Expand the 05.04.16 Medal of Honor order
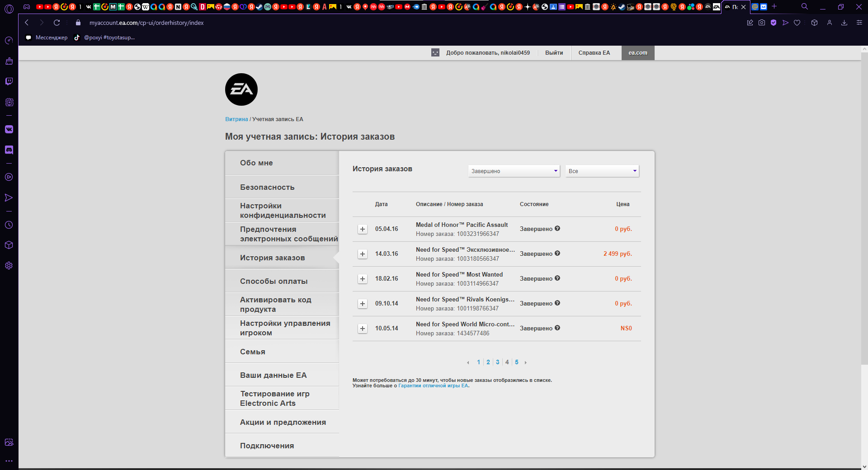The height and width of the screenshot is (470, 868). point(363,229)
